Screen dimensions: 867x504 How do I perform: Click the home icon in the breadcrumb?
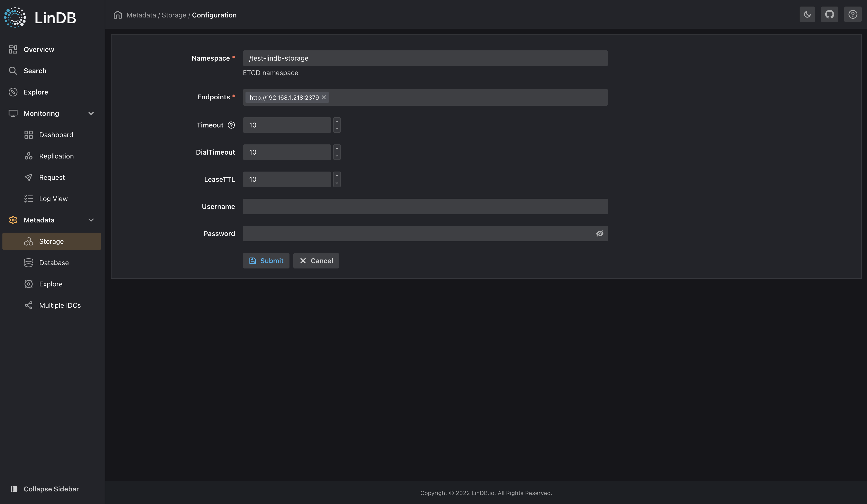[118, 15]
